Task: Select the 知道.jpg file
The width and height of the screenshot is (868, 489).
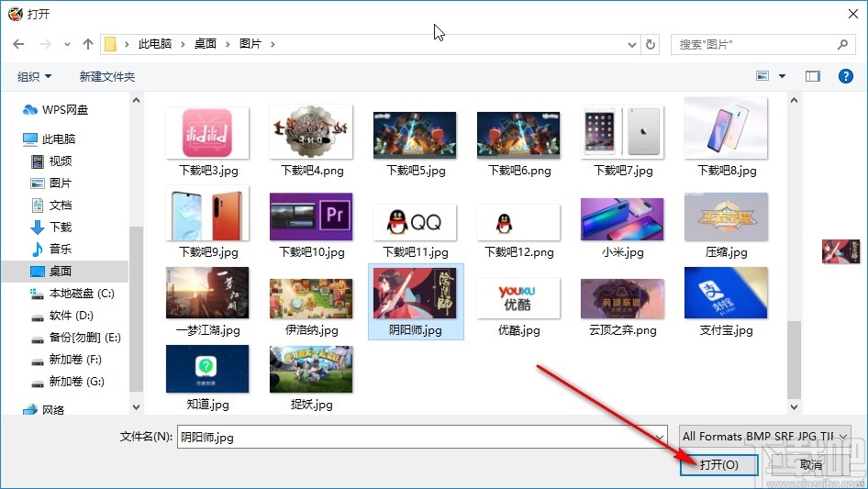Action: 207,378
